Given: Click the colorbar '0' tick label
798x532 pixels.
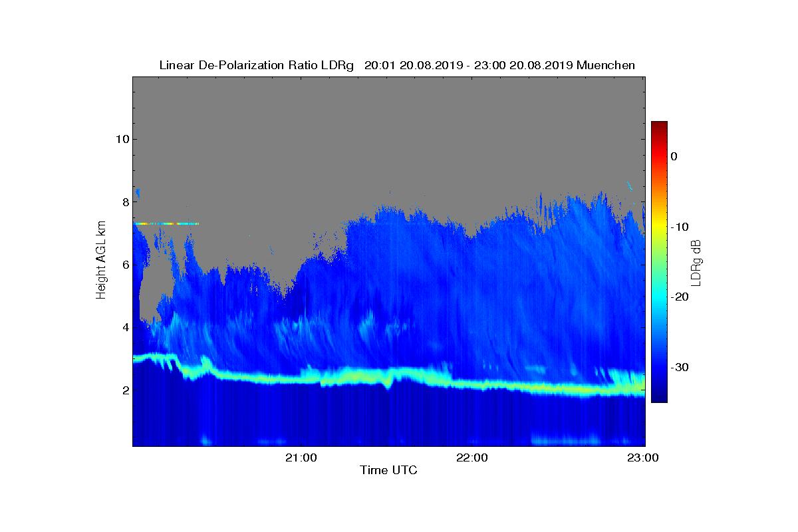Looking at the screenshot, I should pos(674,156).
